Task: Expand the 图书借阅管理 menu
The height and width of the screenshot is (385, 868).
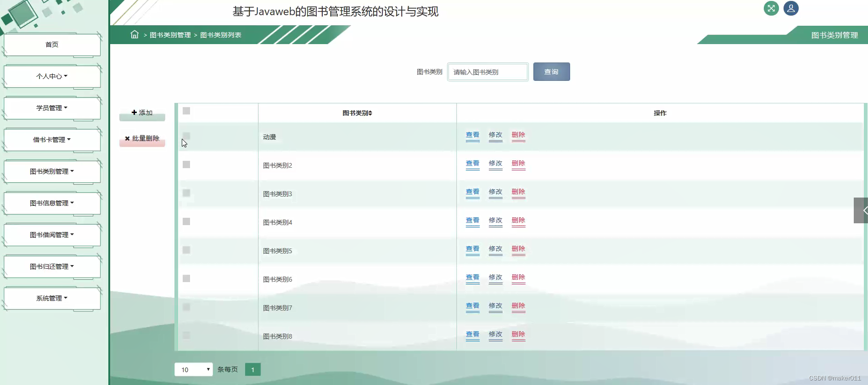Action: coord(52,235)
